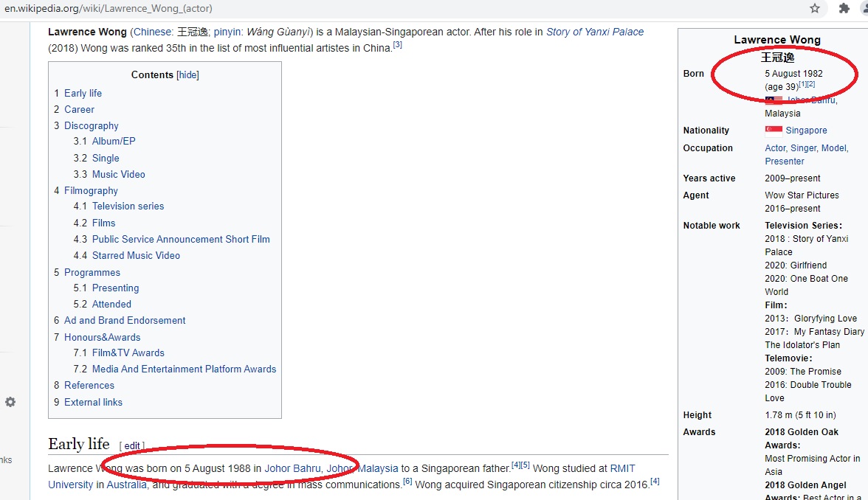Open the browser extensions puzzle icon
Image resolution: width=868 pixels, height=500 pixels.
click(x=844, y=8)
